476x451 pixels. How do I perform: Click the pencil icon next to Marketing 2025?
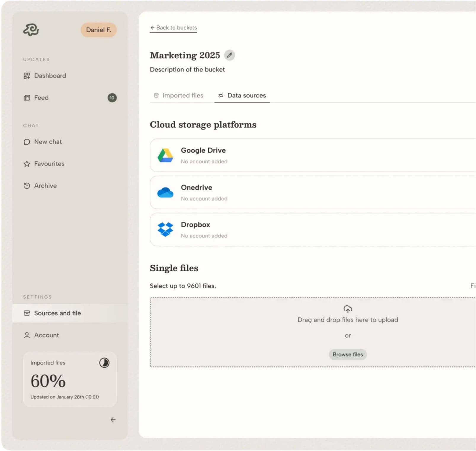[229, 55]
